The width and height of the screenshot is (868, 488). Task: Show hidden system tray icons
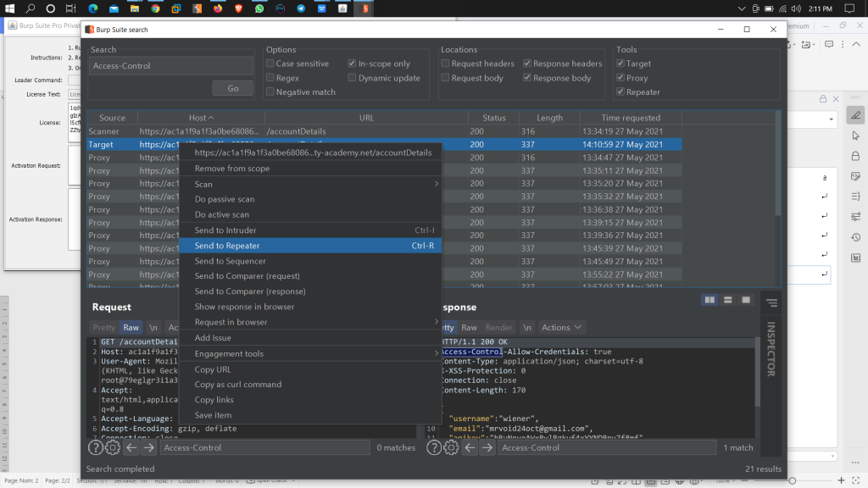(742, 8)
